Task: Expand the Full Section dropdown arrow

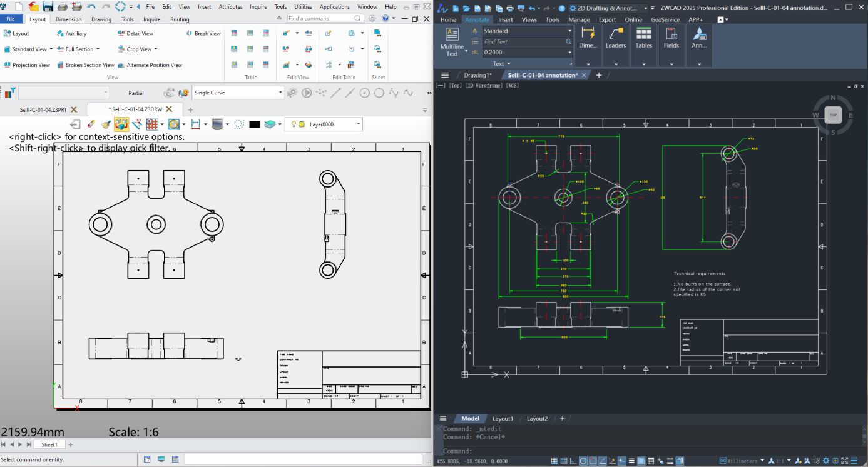Action: (98, 49)
